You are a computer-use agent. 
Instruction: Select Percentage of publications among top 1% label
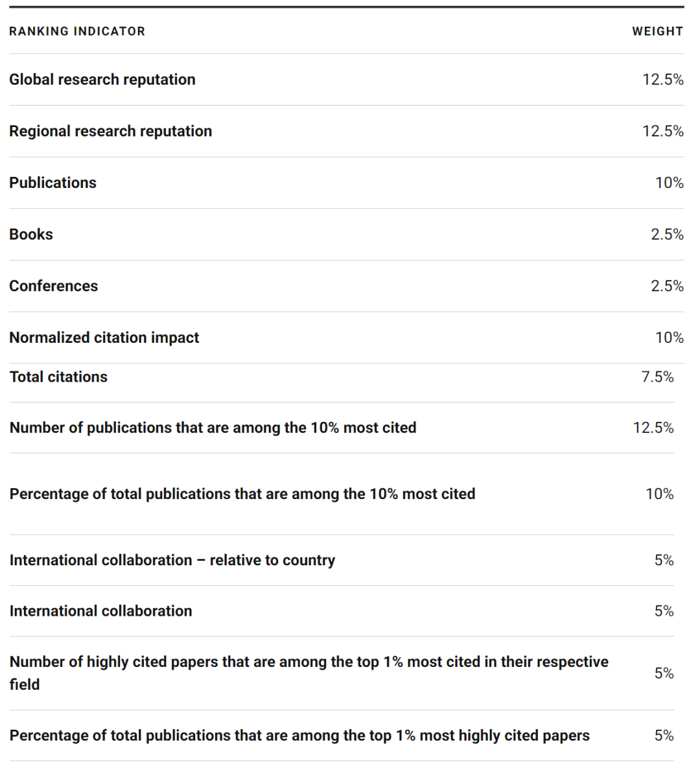(x=299, y=736)
